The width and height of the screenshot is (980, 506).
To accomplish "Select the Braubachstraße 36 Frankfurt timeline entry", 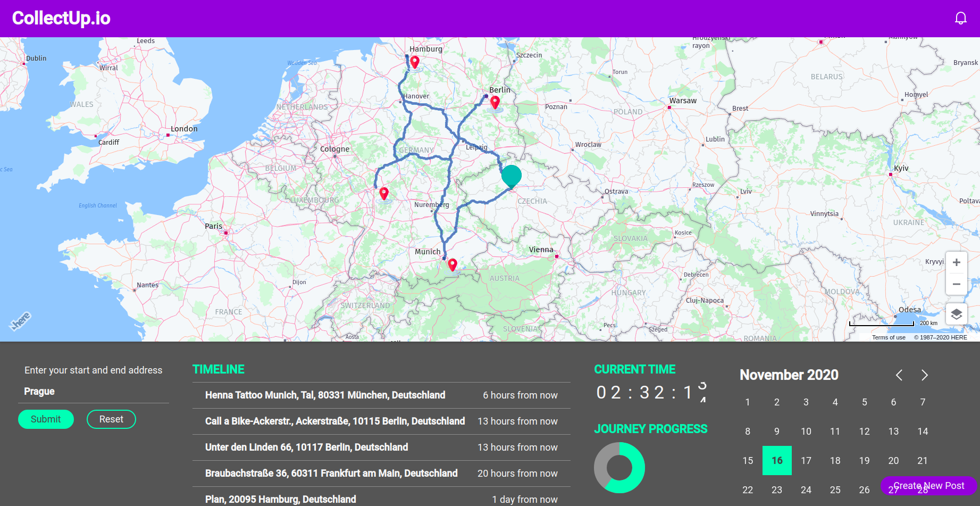I will [381, 474].
